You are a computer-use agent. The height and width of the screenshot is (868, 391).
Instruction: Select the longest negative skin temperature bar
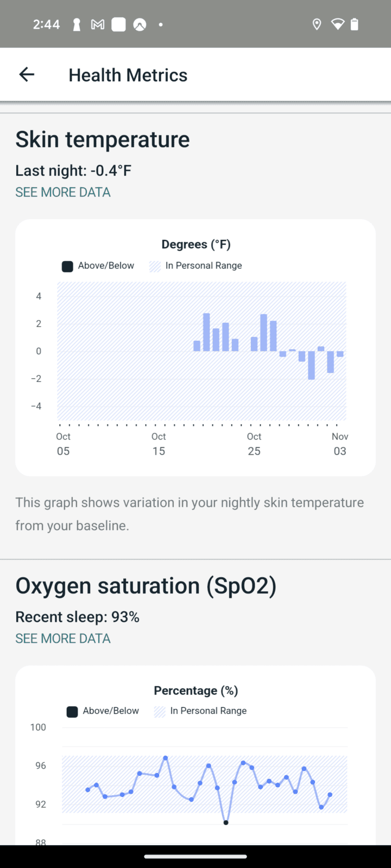(311, 365)
